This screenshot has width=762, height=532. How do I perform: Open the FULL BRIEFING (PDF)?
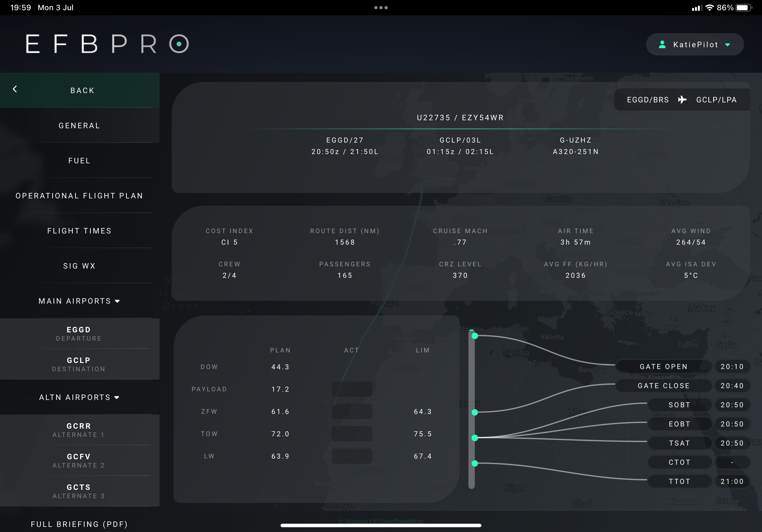[x=79, y=524]
